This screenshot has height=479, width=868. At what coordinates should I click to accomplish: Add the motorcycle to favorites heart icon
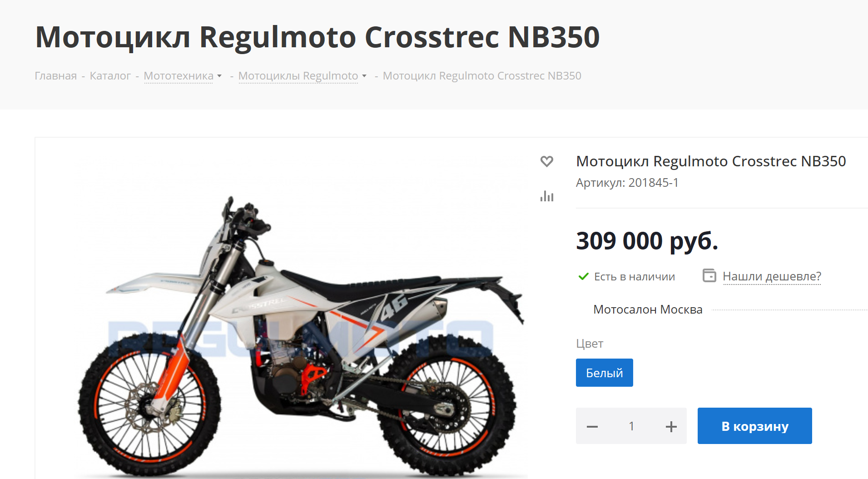click(546, 161)
